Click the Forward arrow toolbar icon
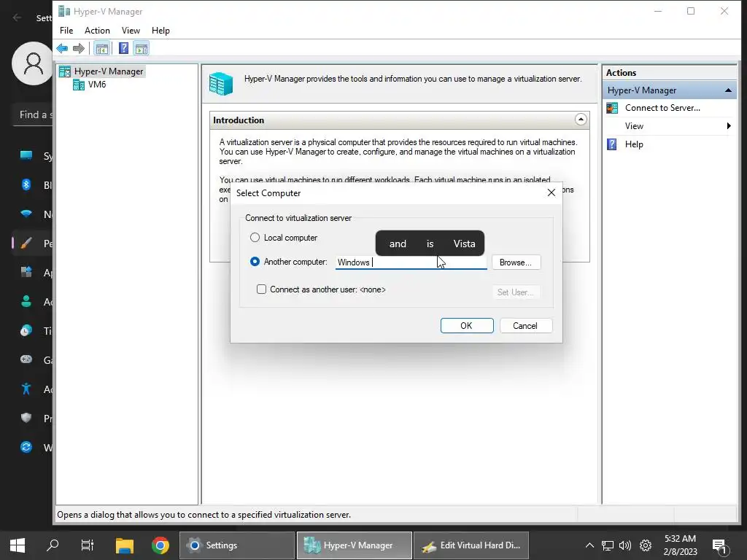The width and height of the screenshot is (747, 560). click(x=79, y=48)
